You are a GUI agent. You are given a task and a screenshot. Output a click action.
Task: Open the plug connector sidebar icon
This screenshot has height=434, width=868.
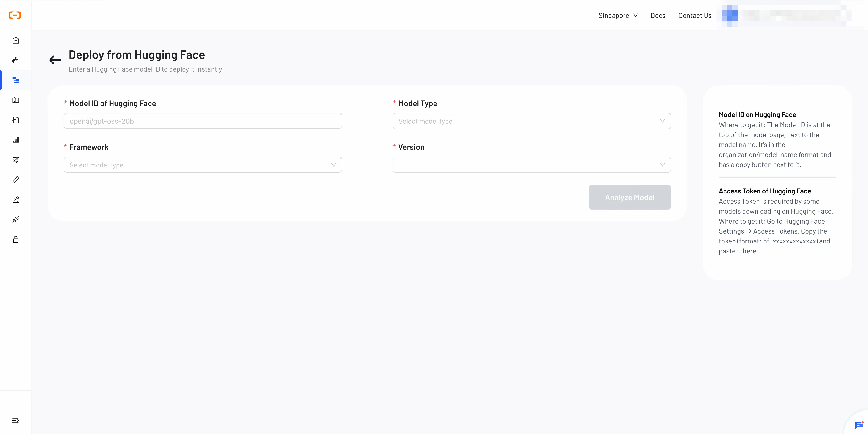pyautogui.click(x=16, y=219)
